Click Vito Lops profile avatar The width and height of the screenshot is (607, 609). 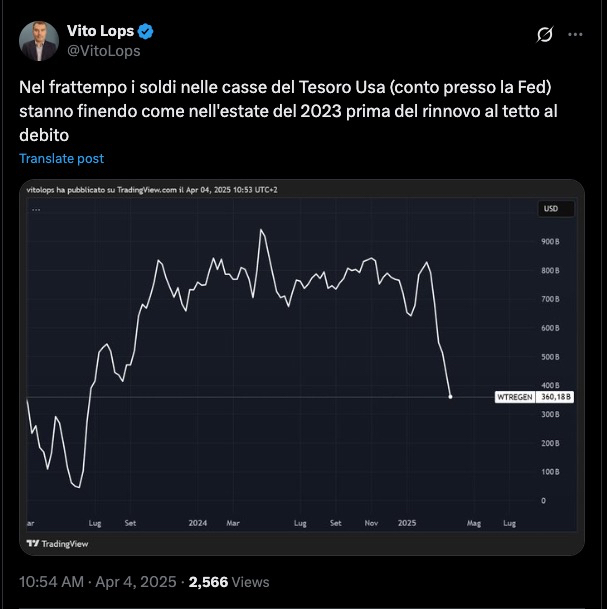click(38, 40)
